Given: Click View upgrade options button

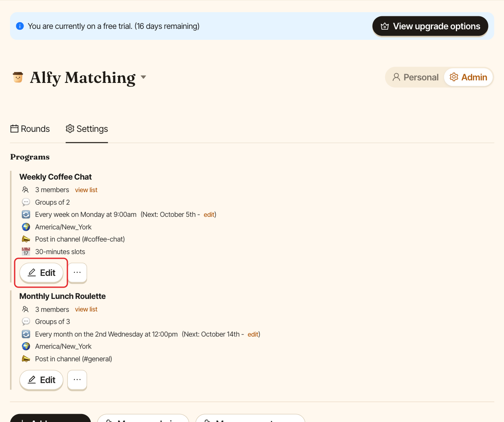Looking at the screenshot, I should (430, 26).
